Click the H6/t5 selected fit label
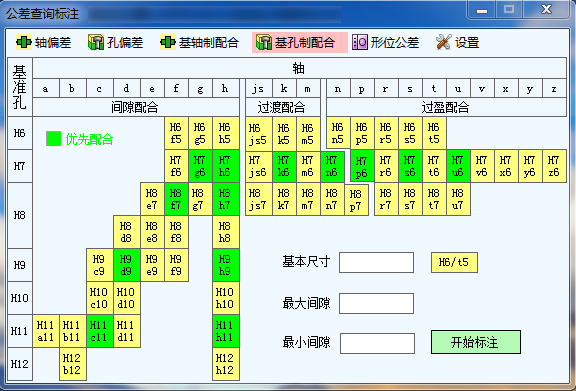576x391 pixels. [454, 262]
